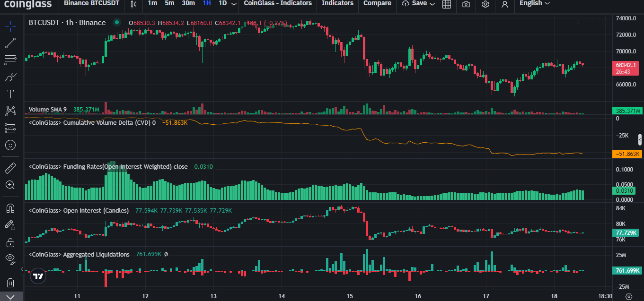Switch to 30m timeframe
Viewport: 644px width, 301px height.
[x=188, y=3]
